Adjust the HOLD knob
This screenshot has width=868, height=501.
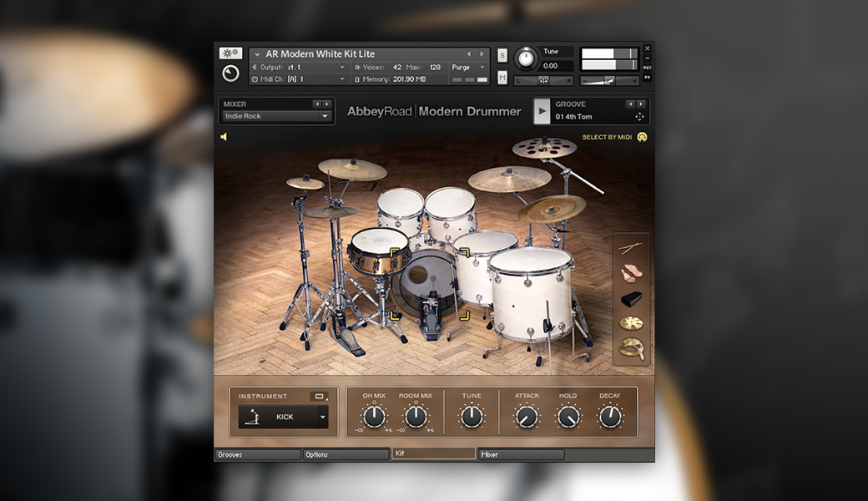(x=568, y=417)
